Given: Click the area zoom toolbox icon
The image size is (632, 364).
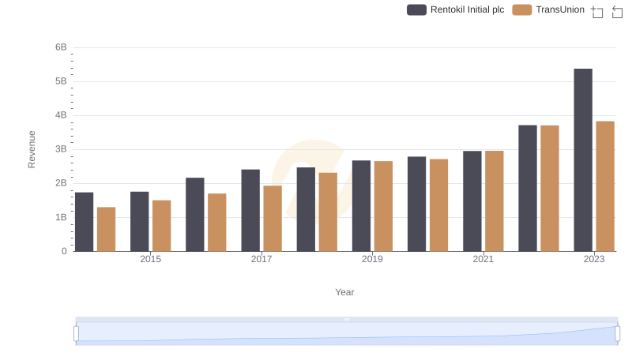Looking at the screenshot, I should point(597,12).
